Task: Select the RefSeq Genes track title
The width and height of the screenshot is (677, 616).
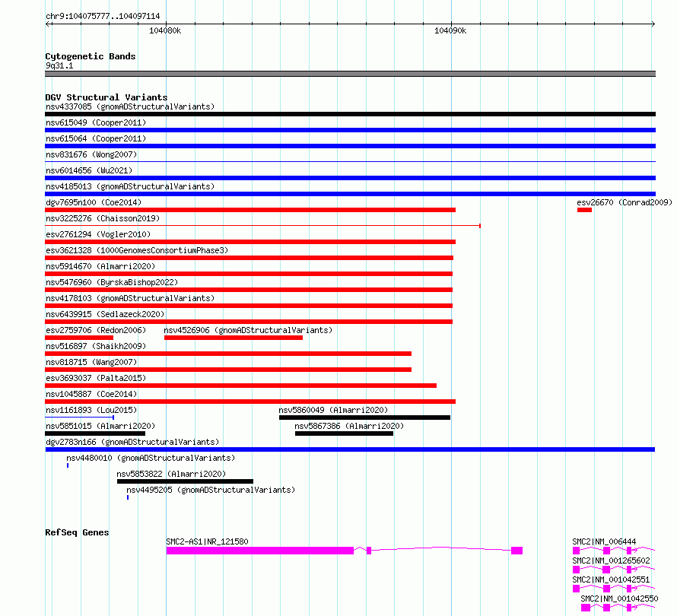Action: (x=77, y=532)
